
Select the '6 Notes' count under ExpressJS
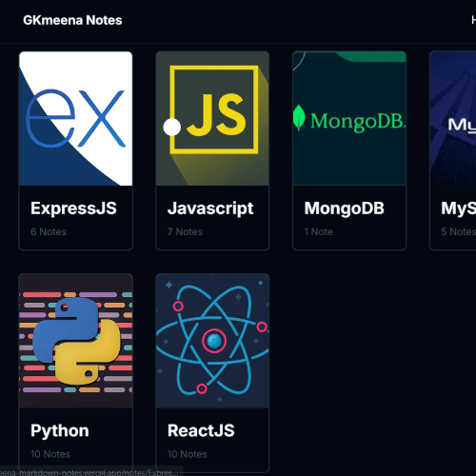click(49, 231)
